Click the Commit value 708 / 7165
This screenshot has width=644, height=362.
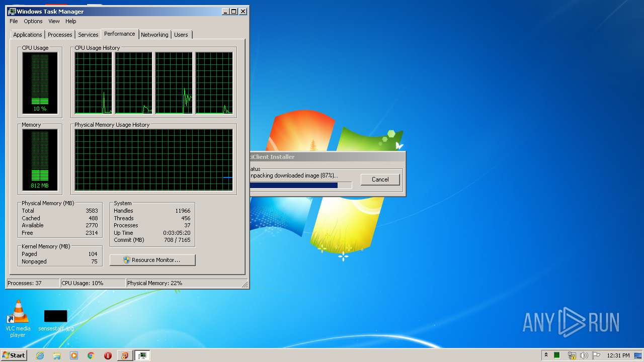click(178, 240)
